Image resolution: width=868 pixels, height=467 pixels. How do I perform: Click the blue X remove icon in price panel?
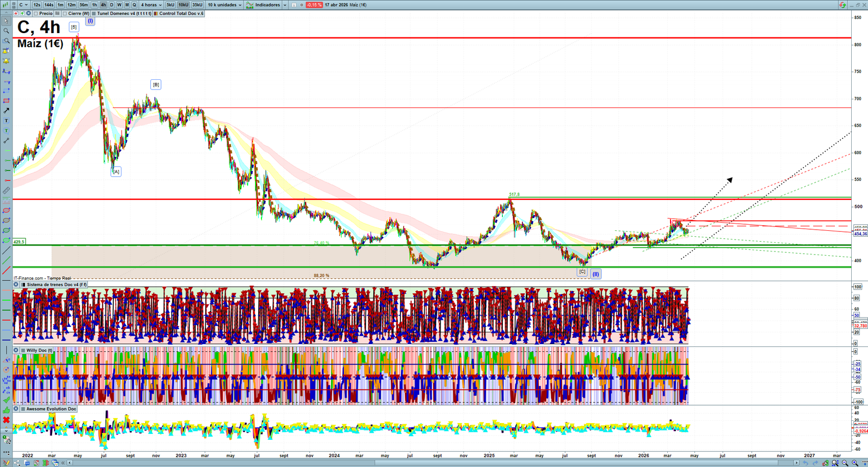(x=29, y=14)
